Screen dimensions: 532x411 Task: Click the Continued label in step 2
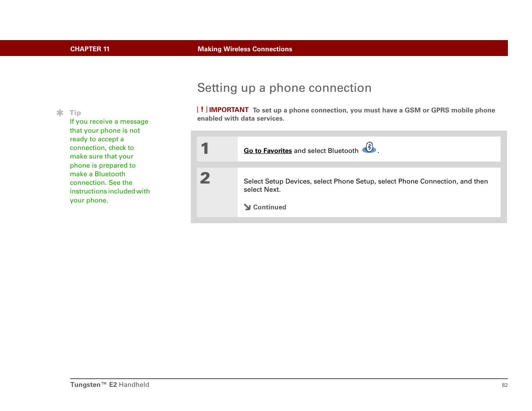270,207
